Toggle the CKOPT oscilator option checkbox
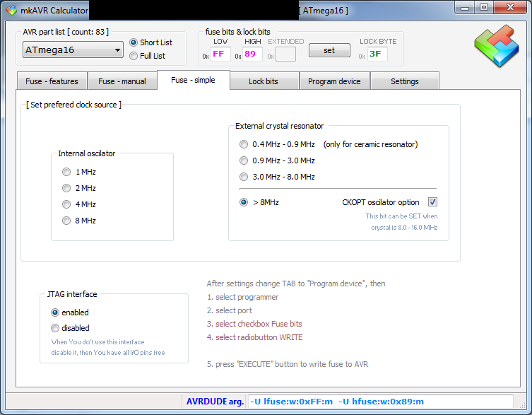 coord(432,202)
